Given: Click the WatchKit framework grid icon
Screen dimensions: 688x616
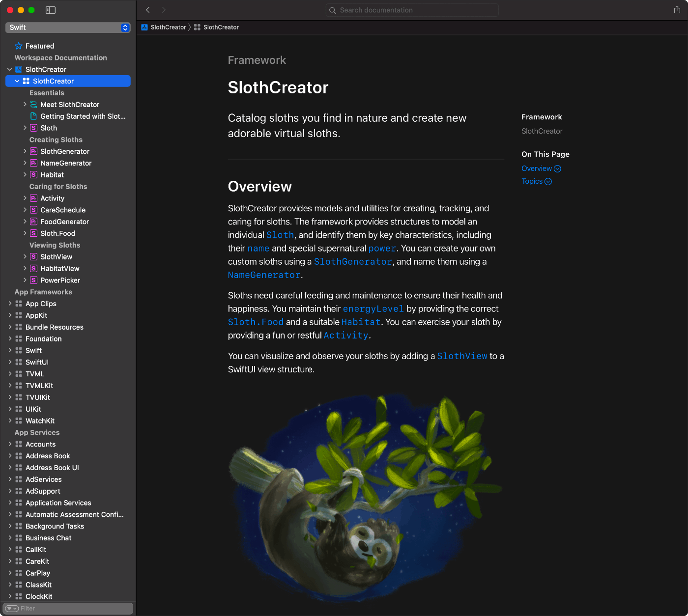Looking at the screenshot, I should point(19,421).
